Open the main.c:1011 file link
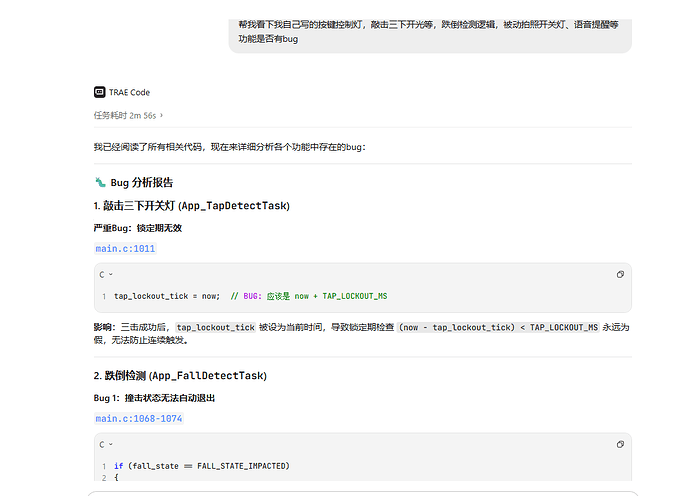Image resolution: width=690 pixels, height=496 pixels. tap(125, 249)
